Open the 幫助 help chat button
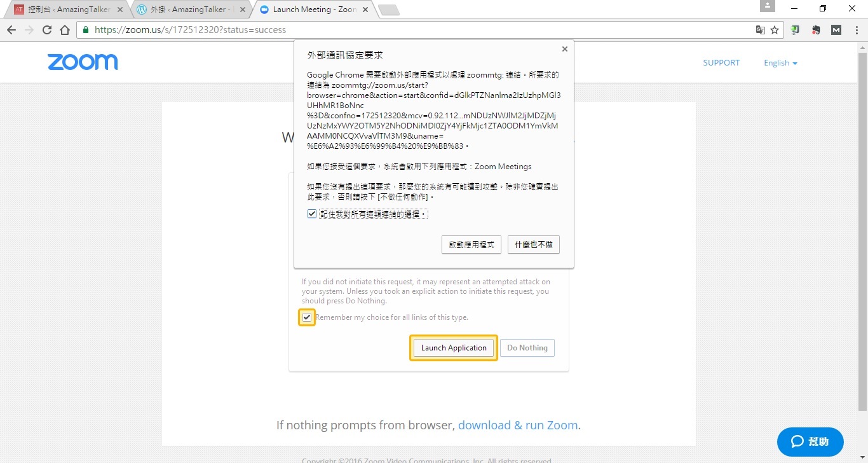 pyautogui.click(x=810, y=441)
